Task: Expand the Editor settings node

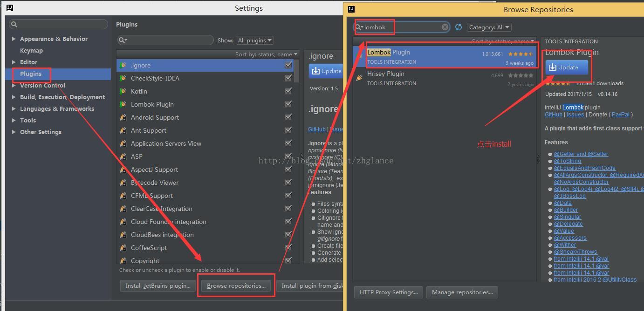Action: (14, 62)
